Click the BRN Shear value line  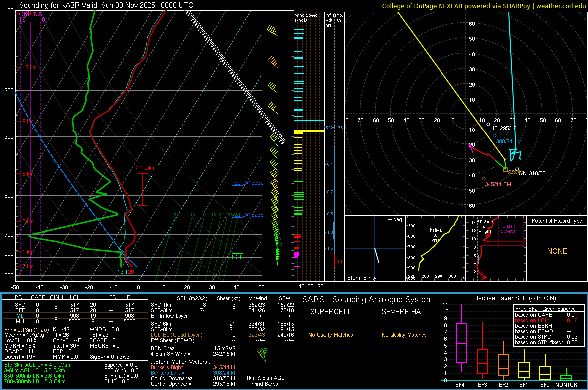pyautogui.click(x=193, y=348)
